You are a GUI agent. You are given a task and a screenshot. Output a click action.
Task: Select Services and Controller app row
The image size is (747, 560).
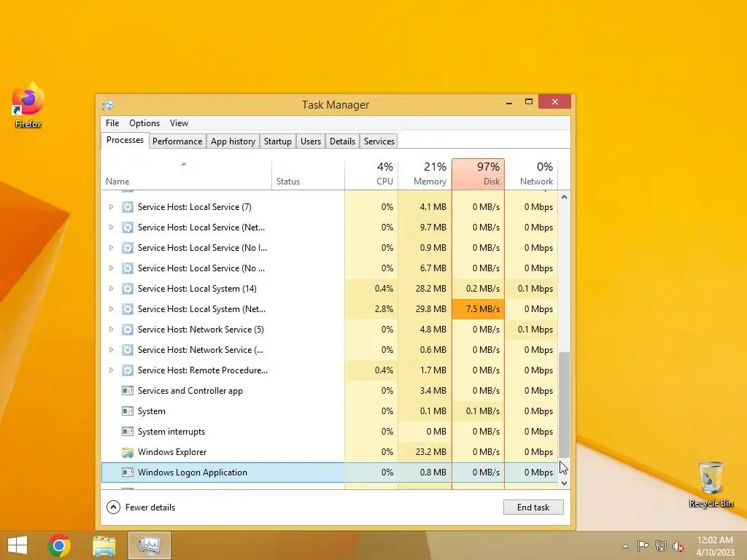pos(330,391)
